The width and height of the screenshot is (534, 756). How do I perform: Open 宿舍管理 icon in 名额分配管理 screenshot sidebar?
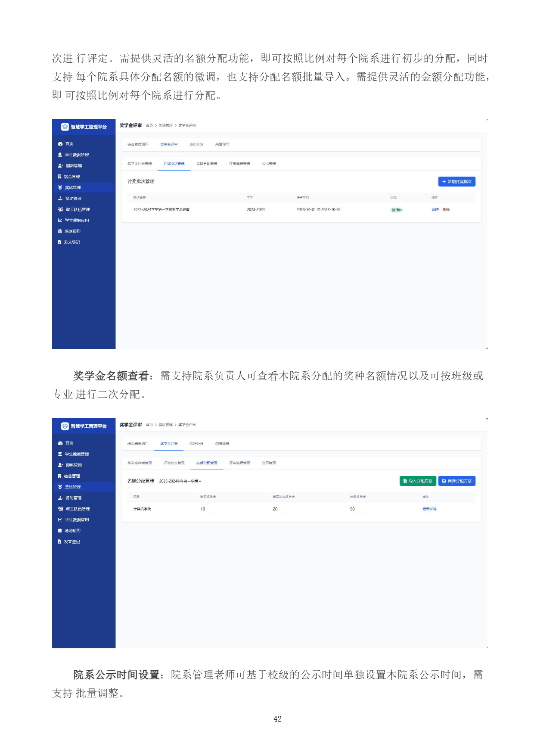click(60, 476)
